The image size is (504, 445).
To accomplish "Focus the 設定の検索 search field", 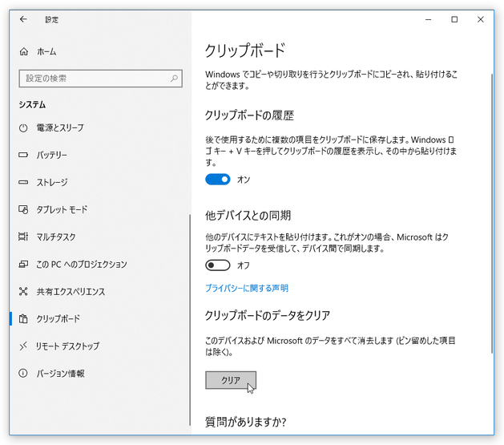I will pyautogui.click(x=101, y=78).
